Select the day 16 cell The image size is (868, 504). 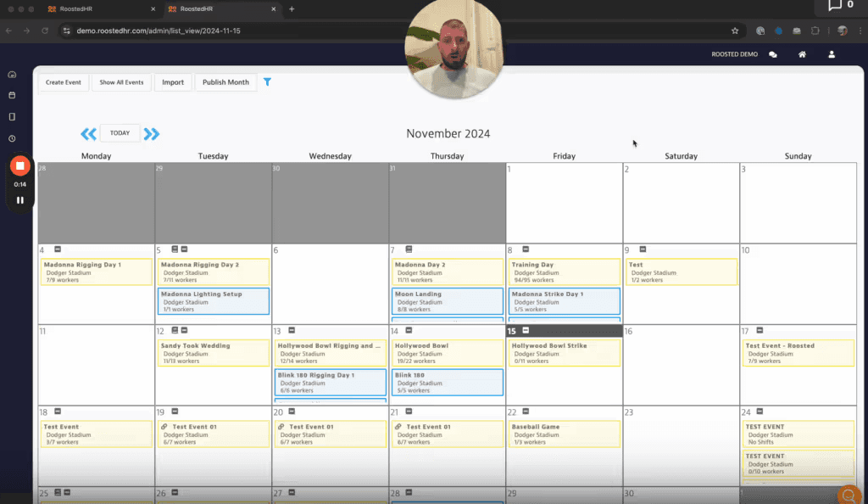[x=681, y=365]
